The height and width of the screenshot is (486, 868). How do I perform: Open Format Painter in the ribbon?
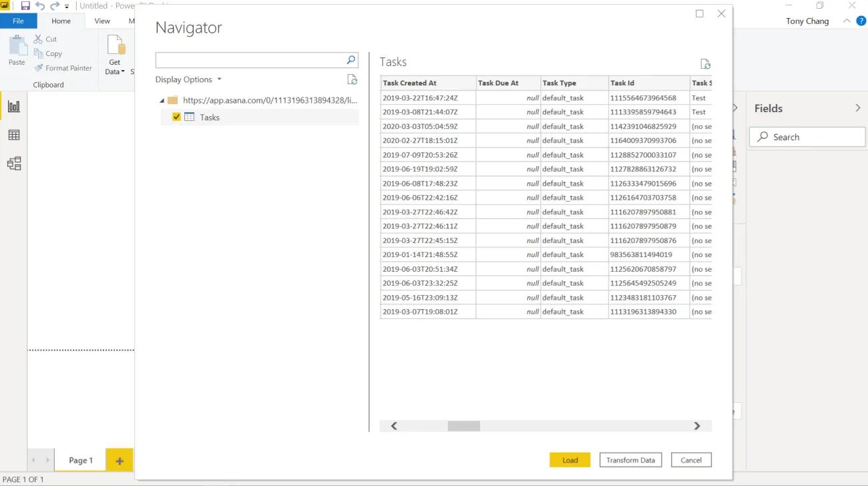[63, 67]
